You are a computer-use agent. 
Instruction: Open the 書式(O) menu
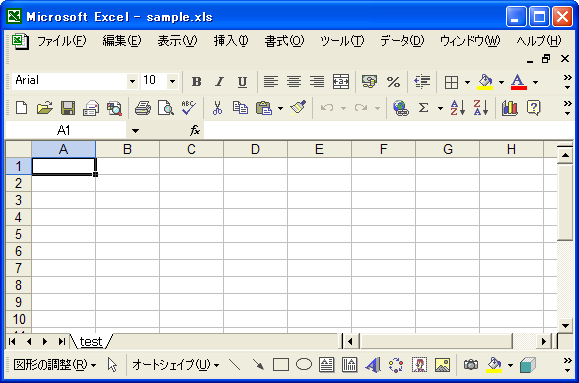coord(284,41)
